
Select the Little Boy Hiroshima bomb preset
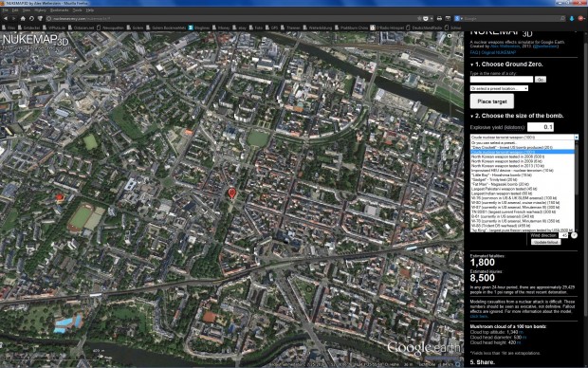[x=522, y=175]
